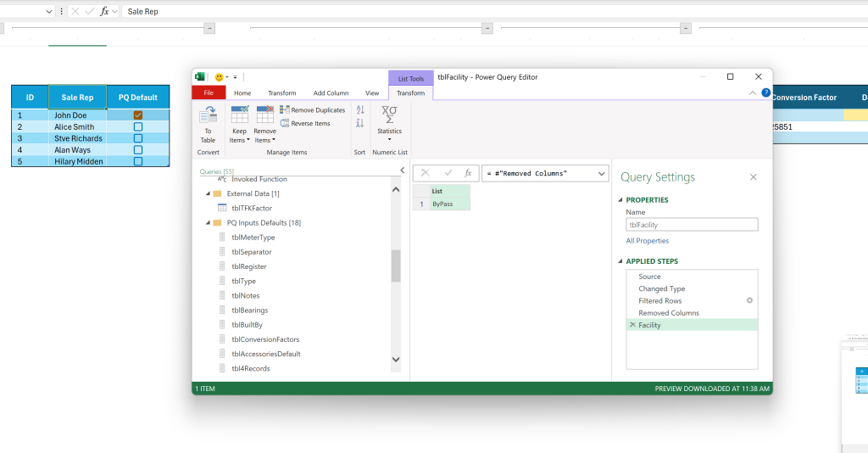This screenshot has height=453, width=868.
Task: Collapse the APPLIED STEPS section
Action: (620, 261)
